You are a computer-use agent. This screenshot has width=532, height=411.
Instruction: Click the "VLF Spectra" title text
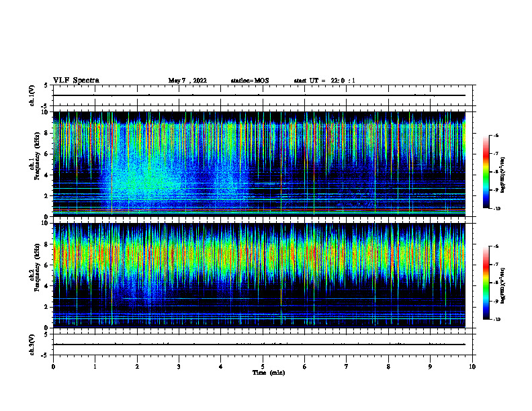pyautogui.click(x=76, y=81)
